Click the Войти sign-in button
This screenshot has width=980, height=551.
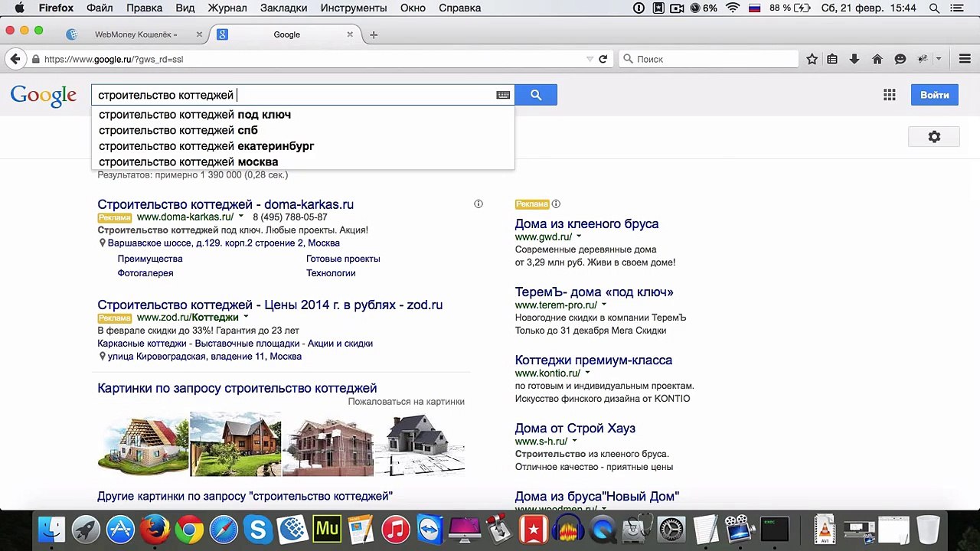tap(934, 95)
